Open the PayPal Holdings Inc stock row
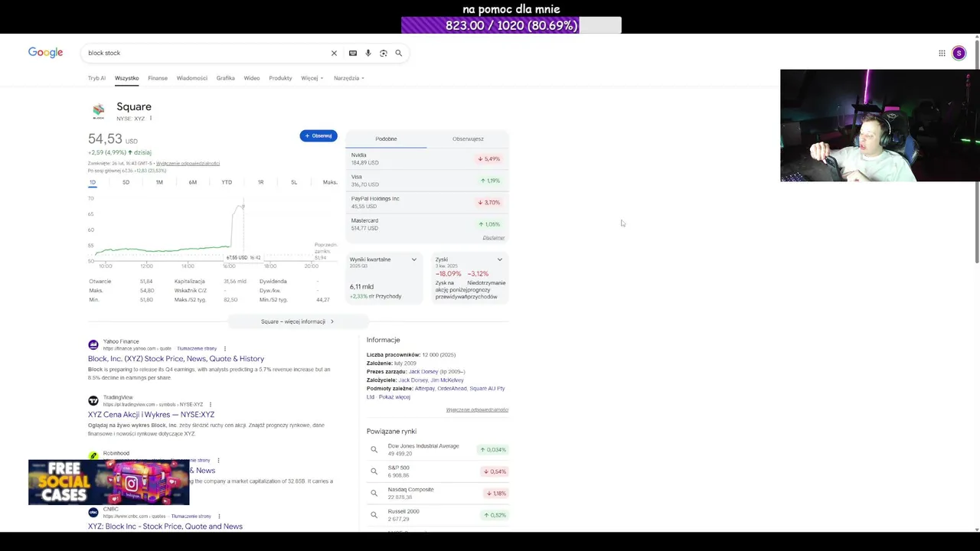The height and width of the screenshot is (551, 980). point(426,202)
